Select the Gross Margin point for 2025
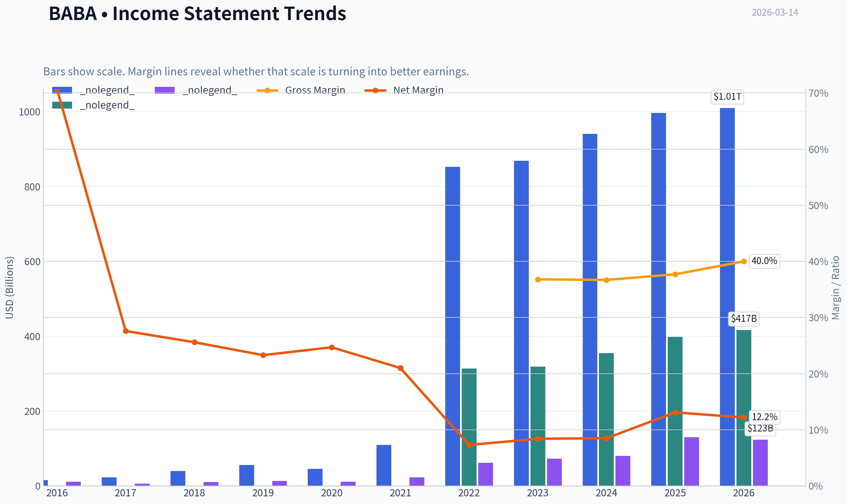The height and width of the screenshot is (504, 847). (x=675, y=275)
